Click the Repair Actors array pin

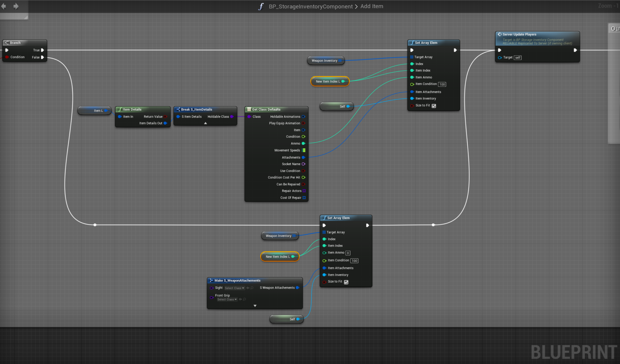304,191
